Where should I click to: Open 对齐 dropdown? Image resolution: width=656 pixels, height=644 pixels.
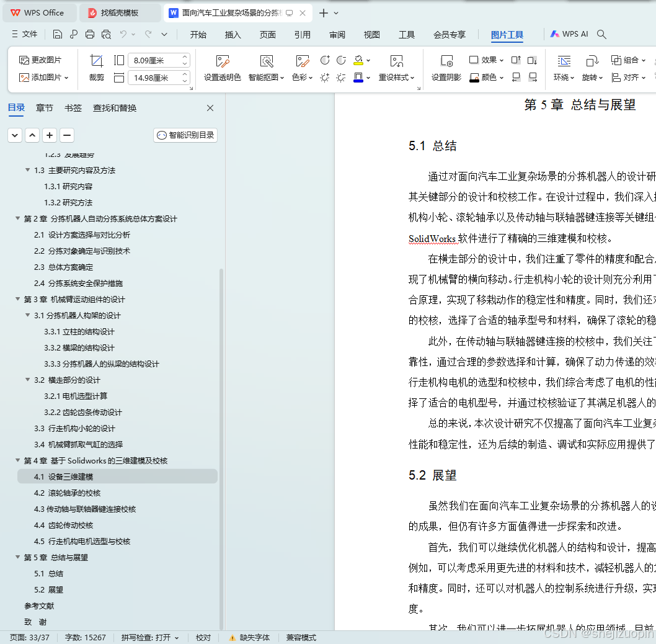pyautogui.click(x=628, y=78)
